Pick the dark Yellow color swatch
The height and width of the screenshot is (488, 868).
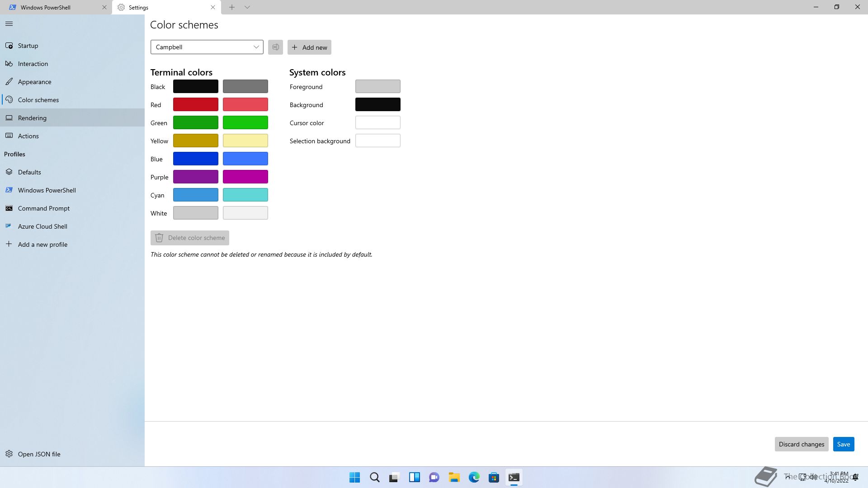[x=196, y=141]
